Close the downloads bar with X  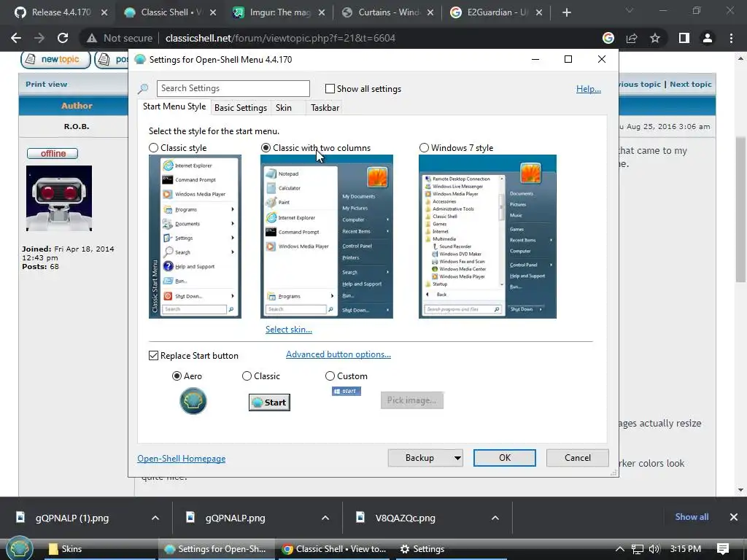click(734, 517)
